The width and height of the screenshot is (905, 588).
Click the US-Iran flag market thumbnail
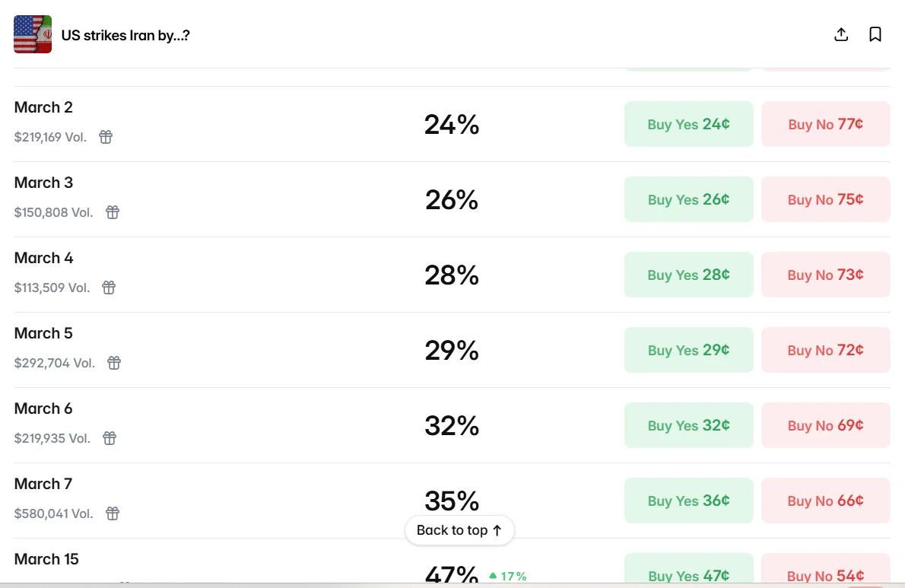click(x=33, y=34)
